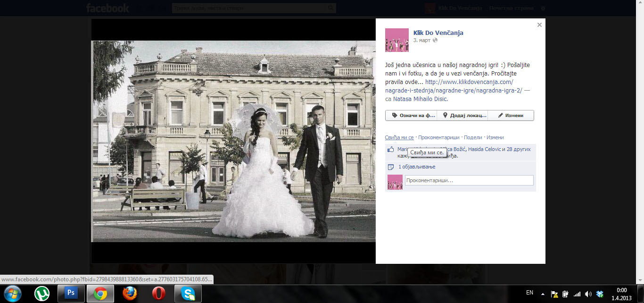Viewport: 644px width, 303px height.
Task: Launch uTorrent from the taskbar
Action: 42,294
